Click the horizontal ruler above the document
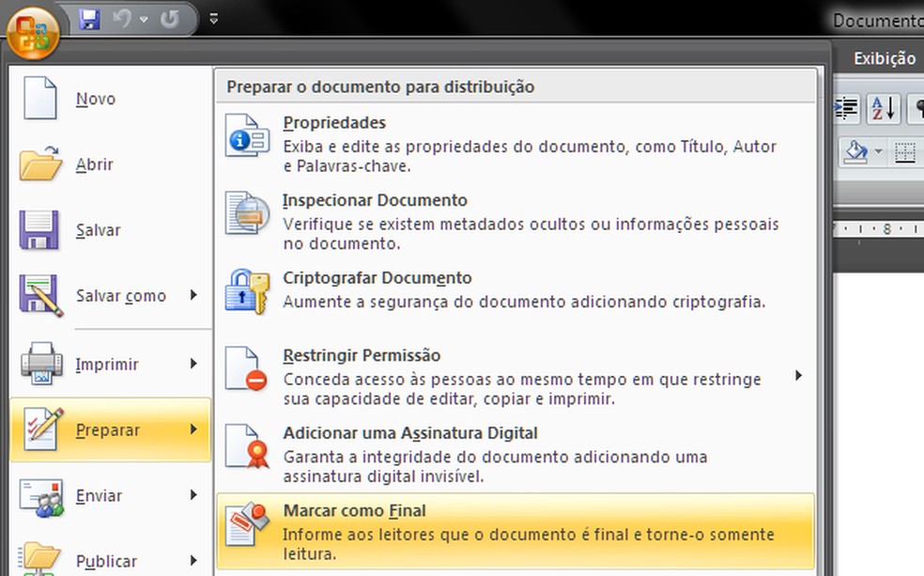This screenshot has height=576, width=924. tap(878, 227)
